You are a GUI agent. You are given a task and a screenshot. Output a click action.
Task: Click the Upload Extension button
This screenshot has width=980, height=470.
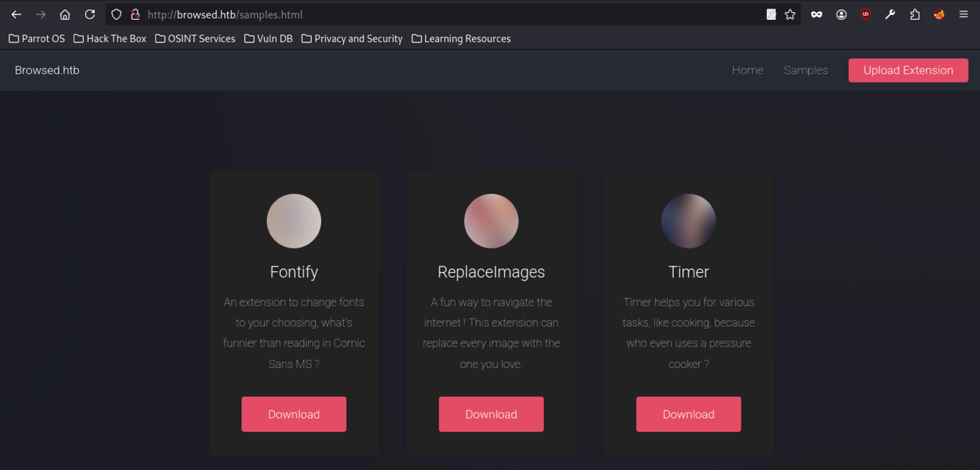click(908, 70)
